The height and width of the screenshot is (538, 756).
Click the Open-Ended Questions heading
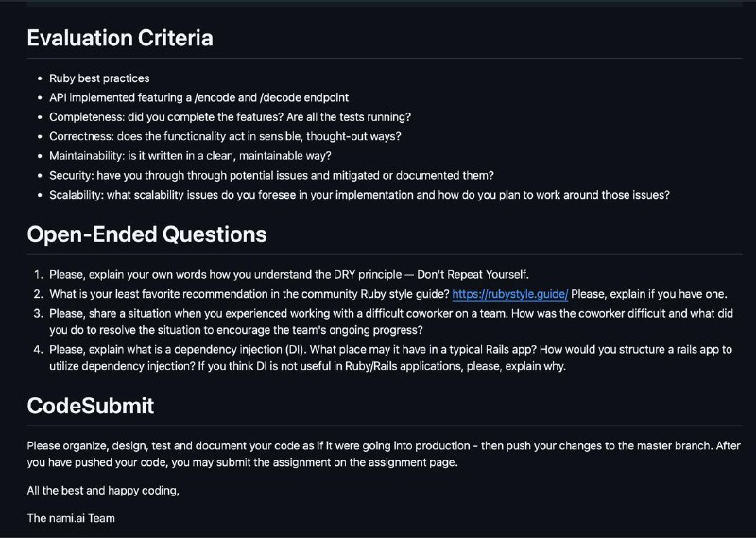[x=146, y=234]
